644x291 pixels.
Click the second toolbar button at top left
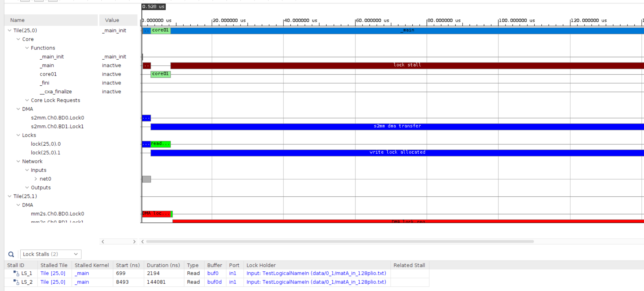(x=38, y=1)
